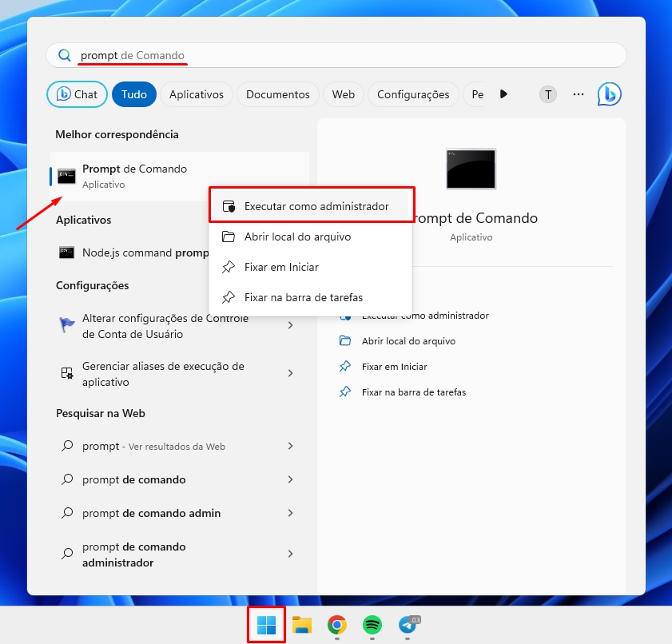Choose 'Abrir local do arquivo' in context menu
The width and height of the screenshot is (672, 644).
pos(297,237)
